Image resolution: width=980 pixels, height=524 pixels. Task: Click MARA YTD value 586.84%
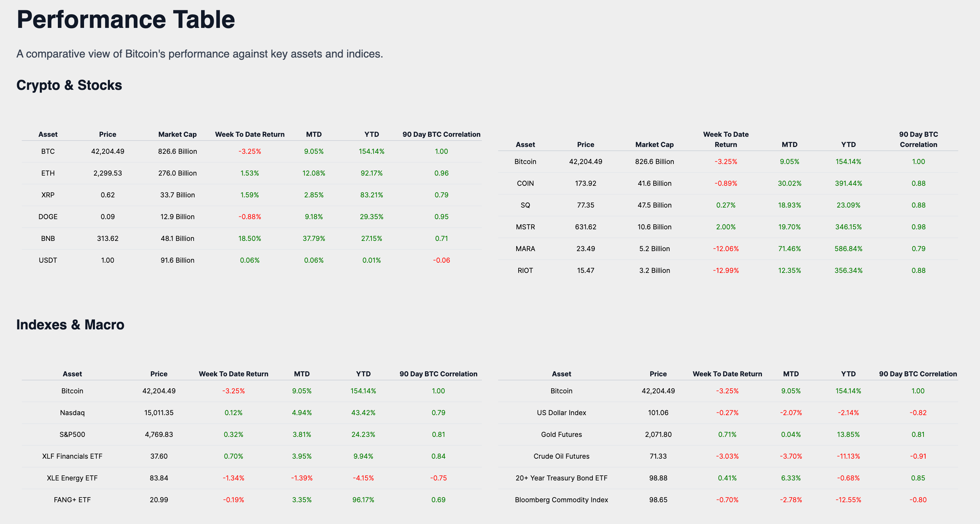[x=848, y=249]
